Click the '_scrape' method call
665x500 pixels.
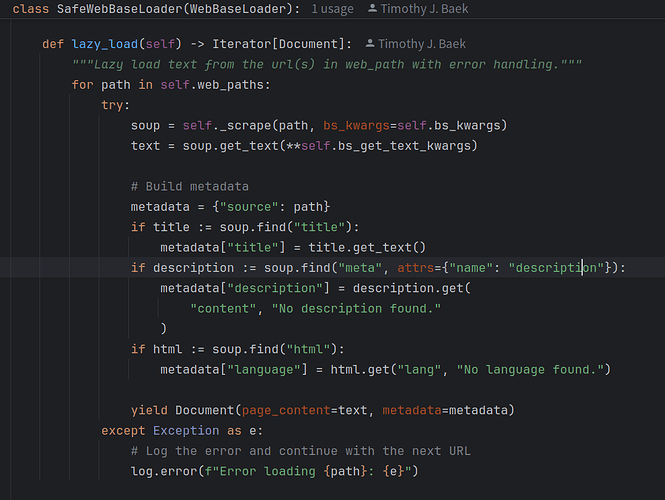click(245, 126)
